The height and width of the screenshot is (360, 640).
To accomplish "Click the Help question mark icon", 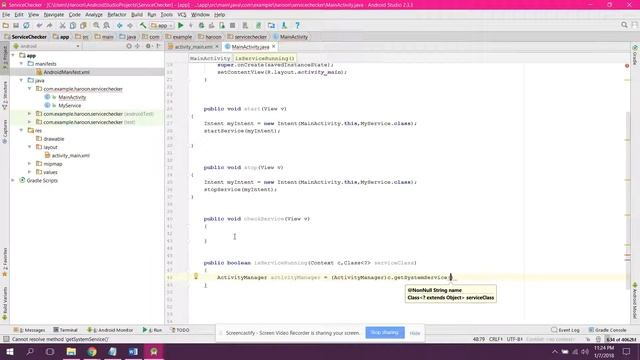I will [298, 25].
